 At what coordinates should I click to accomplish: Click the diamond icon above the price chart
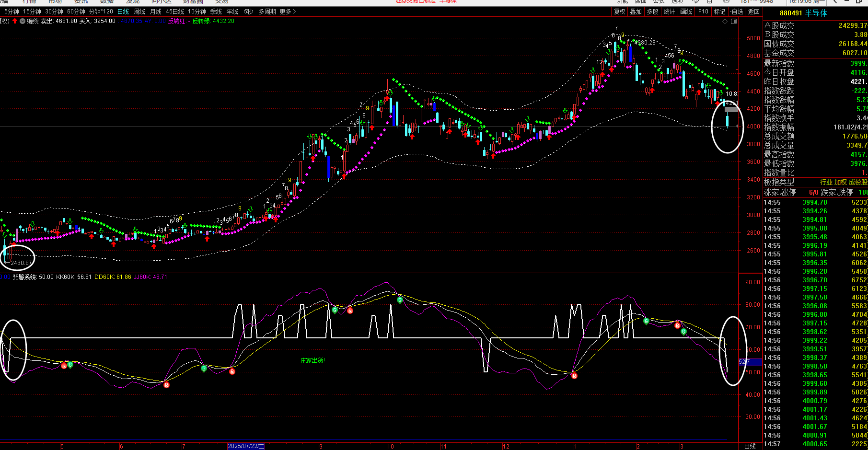pyautogui.click(x=726, y=21)
